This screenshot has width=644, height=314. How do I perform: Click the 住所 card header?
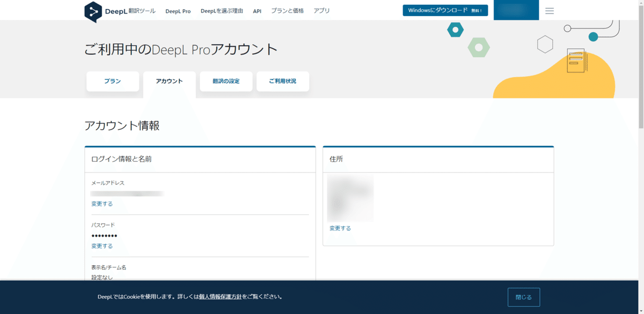pyautogui.click(x=438, y=159)
